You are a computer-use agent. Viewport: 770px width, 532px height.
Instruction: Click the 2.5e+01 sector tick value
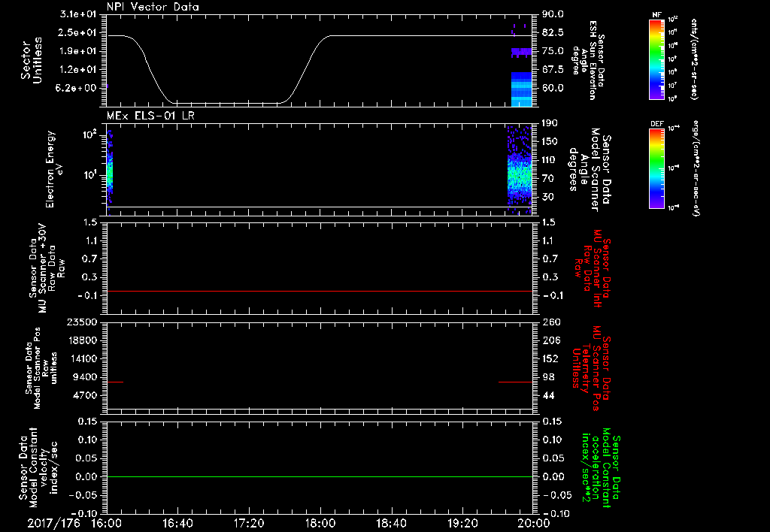(78, 32)
